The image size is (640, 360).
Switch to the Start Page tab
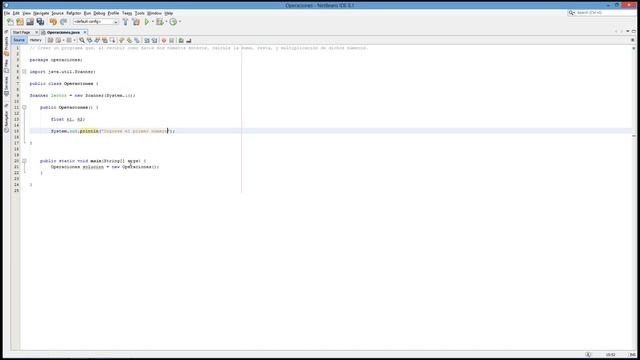(x=22, y=32)
